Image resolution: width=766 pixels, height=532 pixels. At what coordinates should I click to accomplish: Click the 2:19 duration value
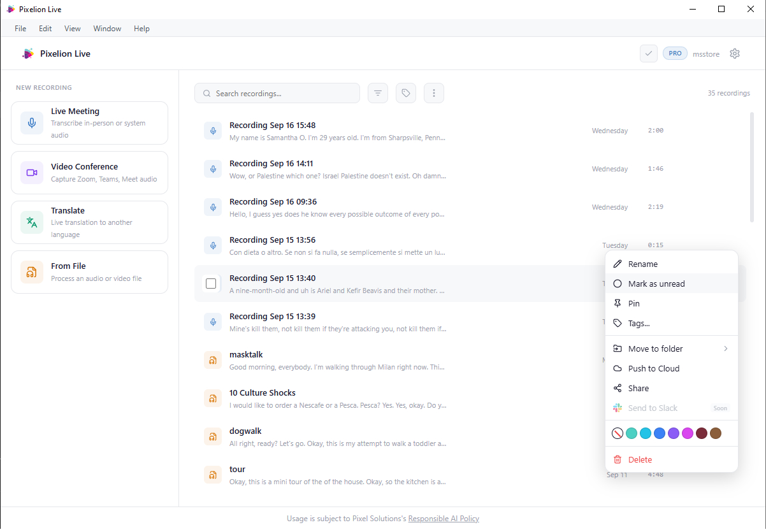(656, 207)
